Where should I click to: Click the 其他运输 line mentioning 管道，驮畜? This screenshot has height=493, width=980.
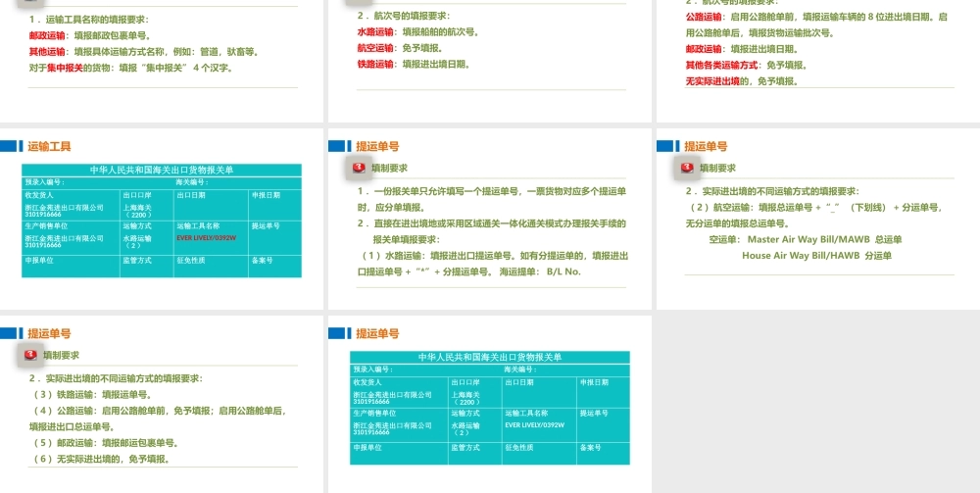tap(143, 52)
